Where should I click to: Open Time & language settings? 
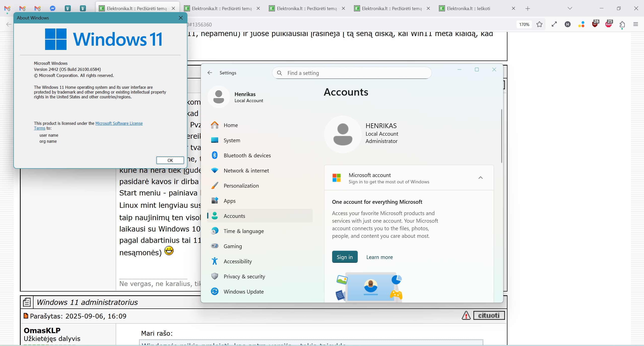coord(260,231)
